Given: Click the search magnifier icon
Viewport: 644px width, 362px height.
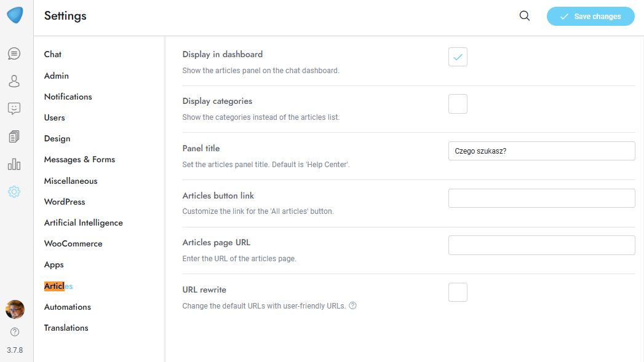Looking at the screenshot, I should pyautogui.click(x=525, y=16).
